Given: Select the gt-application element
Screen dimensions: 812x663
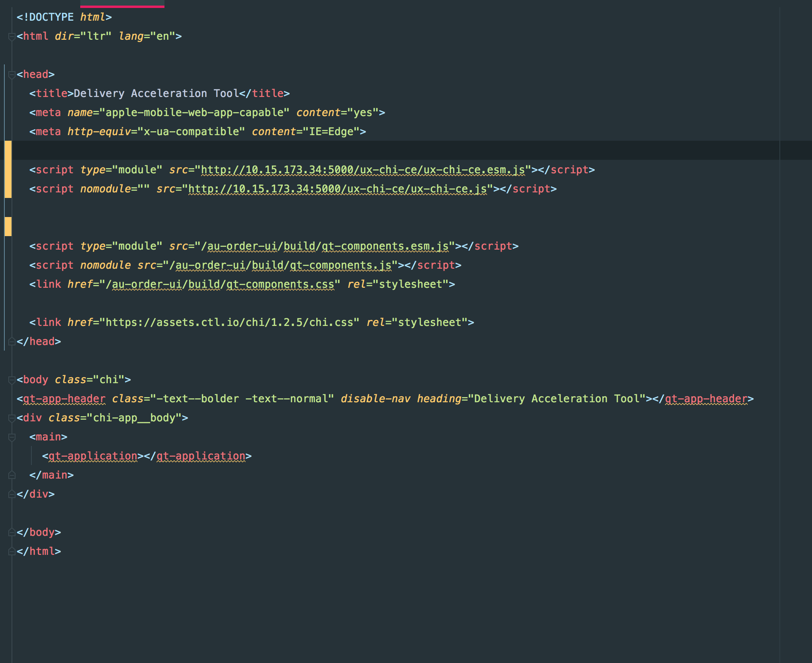Looking at the screenshot, I should (x=93, y=456).
